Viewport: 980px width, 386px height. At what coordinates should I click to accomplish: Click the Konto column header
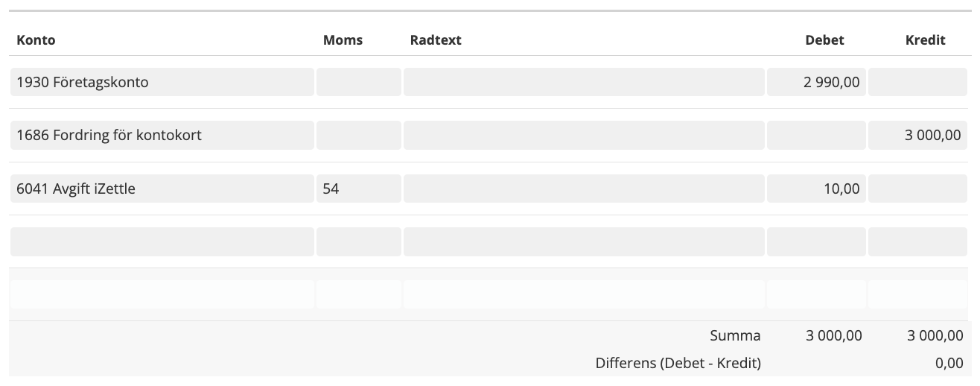pos(36,40)
